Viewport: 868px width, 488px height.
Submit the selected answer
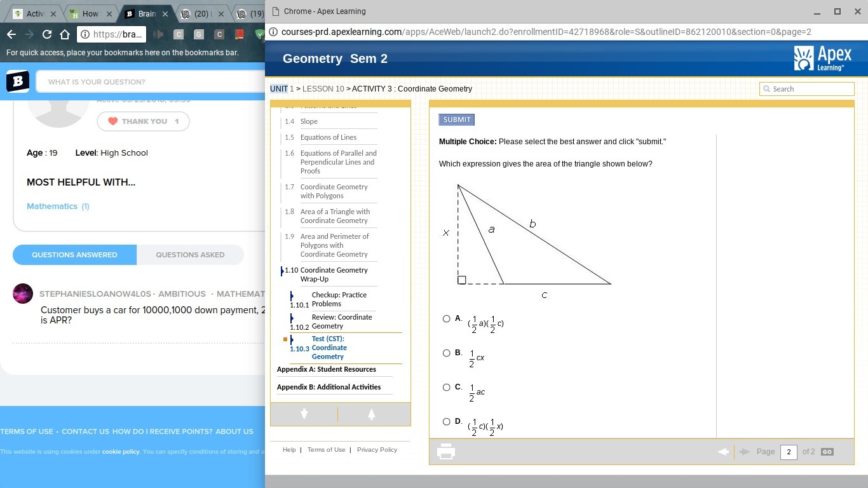(457, 119)
